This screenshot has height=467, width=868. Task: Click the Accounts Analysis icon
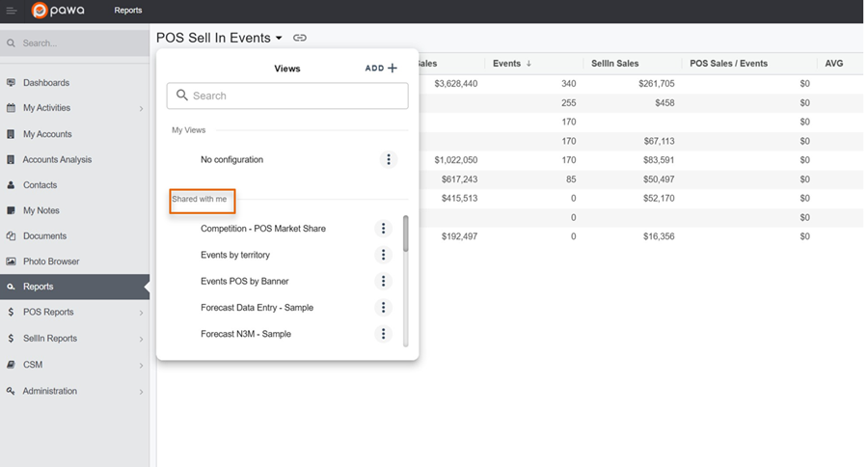pyautogui.click(x=11, y=159)
